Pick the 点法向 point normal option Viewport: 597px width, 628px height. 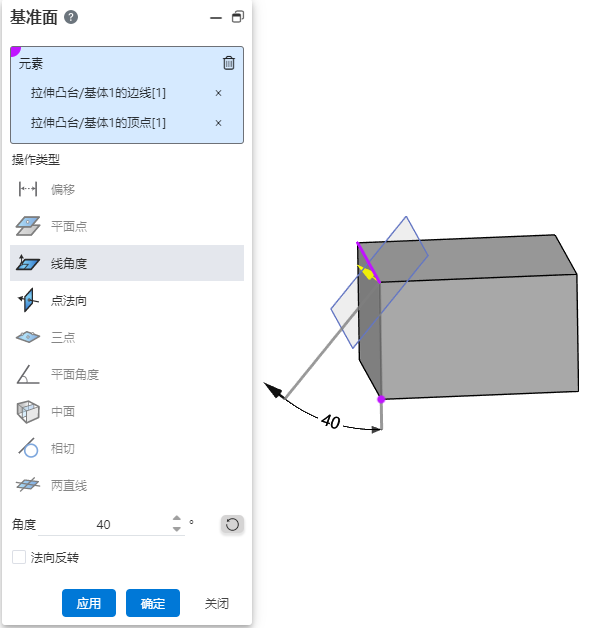click(x=127, y=300)
